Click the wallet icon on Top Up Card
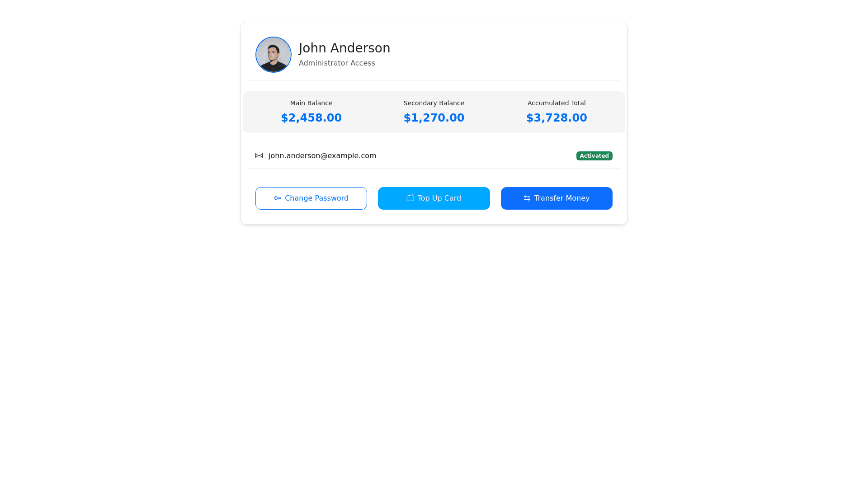Viewport: 868px width, 488px height. pyautogui.click(x=410, y=198)
